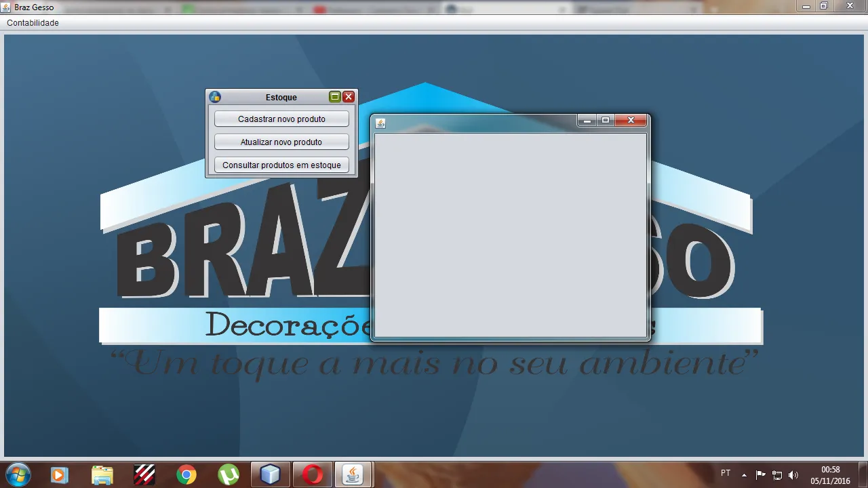Restore down the Braz Gesso main window
Viewport: 868px width, 488px height.
(824, 5)
